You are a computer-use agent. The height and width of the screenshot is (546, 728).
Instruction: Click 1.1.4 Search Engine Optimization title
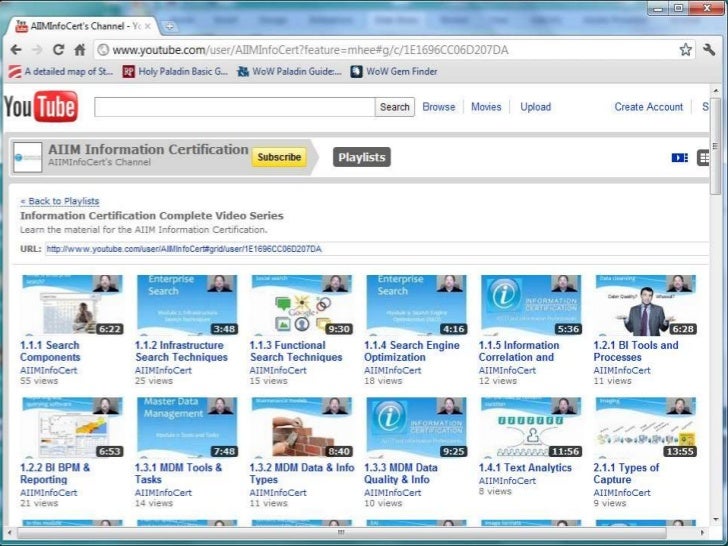[x=412, y=351]
